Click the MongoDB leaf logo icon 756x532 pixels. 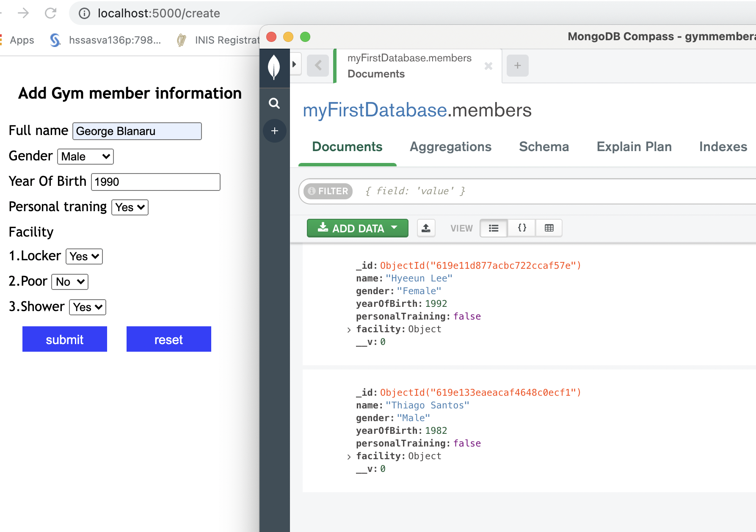pyautogui.click(x=274, y=67)
